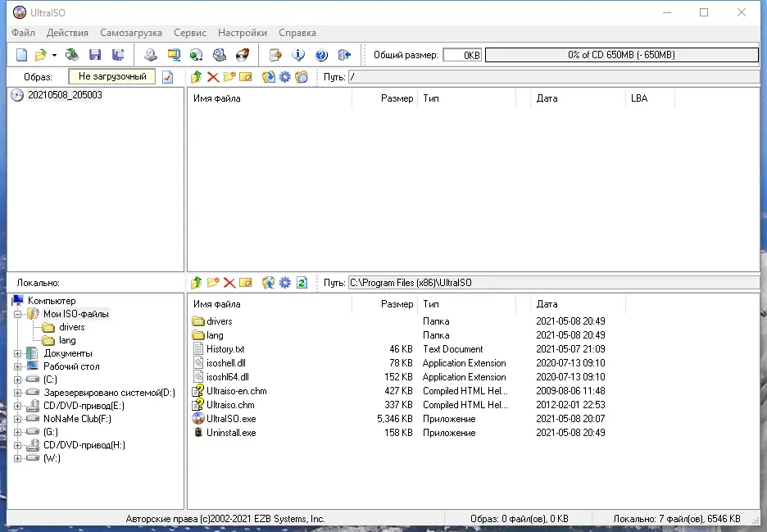This screenshot has height=532, width=767.
Task: Select UltraISO.exe in the file list
Action: coord(231,419)
